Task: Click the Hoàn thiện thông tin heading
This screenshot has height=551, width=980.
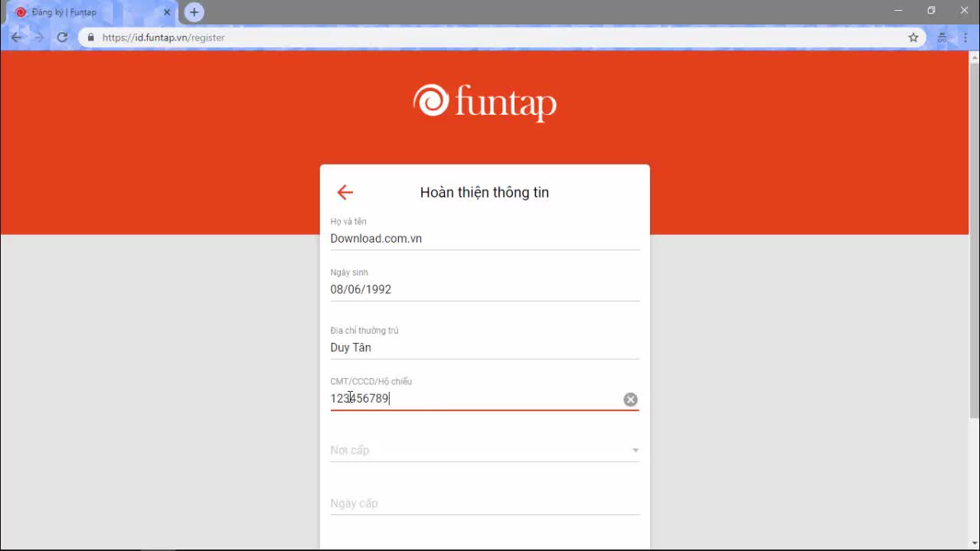Action: point(485,193)
